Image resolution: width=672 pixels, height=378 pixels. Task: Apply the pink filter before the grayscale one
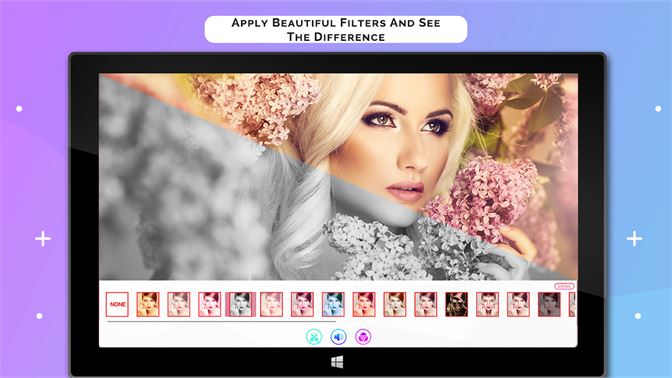click(210, 304)
